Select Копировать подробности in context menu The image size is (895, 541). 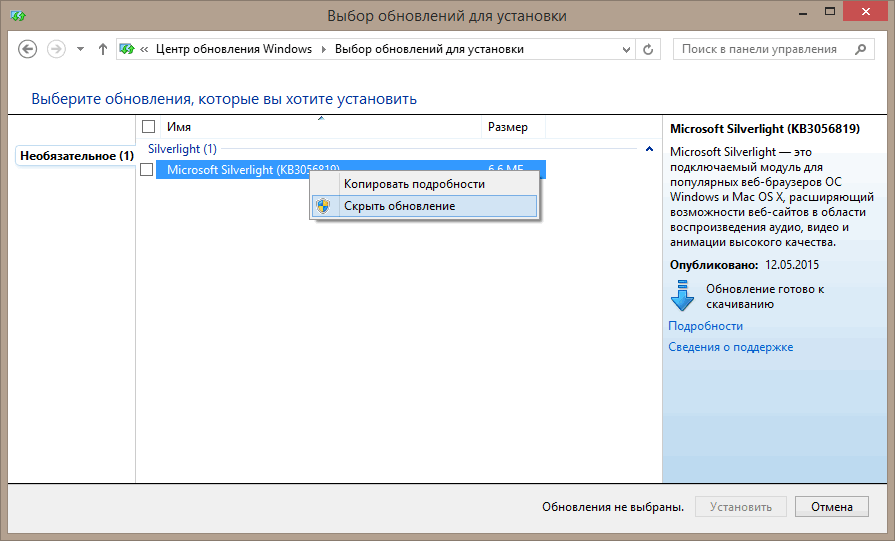point(414,184)
